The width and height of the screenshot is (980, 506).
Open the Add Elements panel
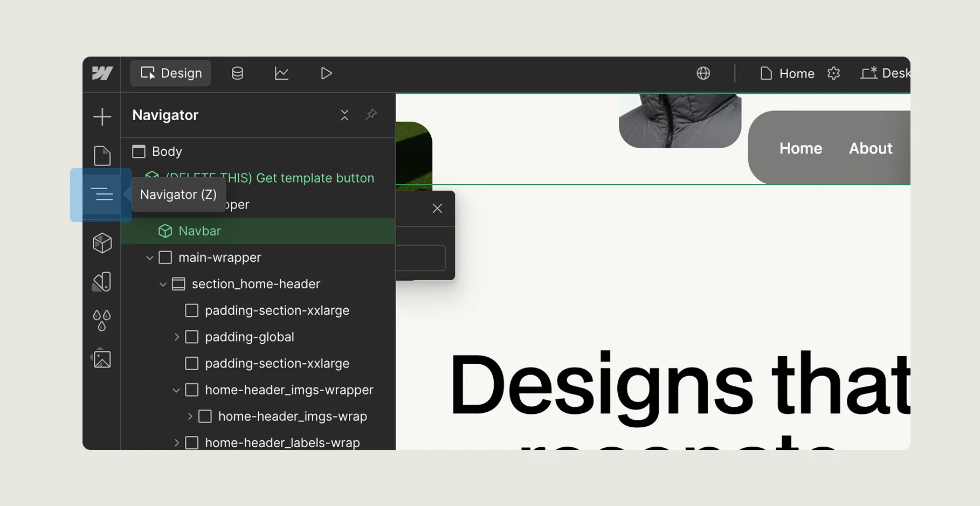click(x=102, y=116)
